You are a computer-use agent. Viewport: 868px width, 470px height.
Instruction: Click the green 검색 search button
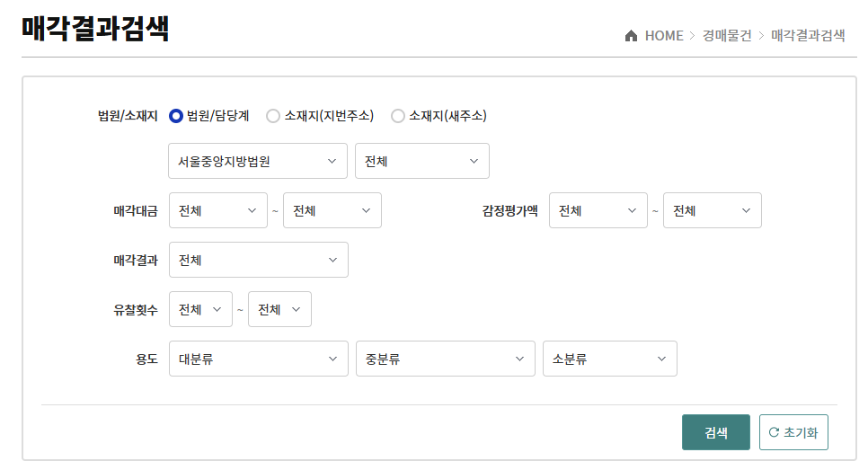coord(716,432)
